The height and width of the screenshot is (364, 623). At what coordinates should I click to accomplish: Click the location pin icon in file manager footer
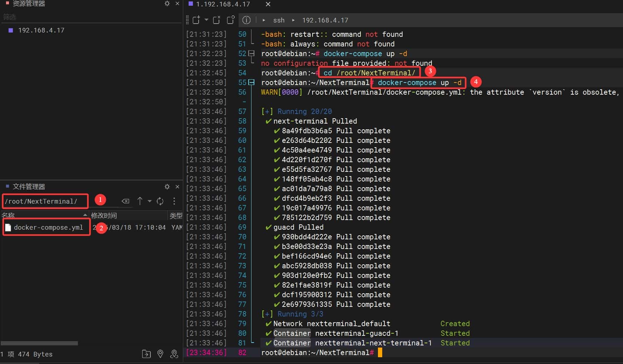pos(160,354)
